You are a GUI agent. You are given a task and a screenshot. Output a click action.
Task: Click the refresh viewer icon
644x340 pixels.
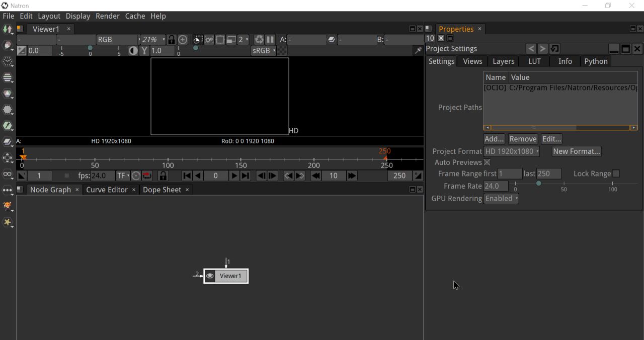tap(259, 39)
